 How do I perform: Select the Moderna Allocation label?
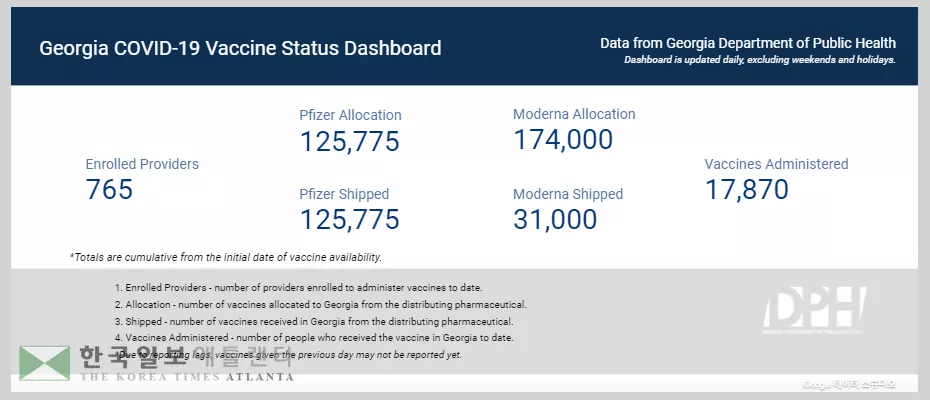point(574,114)
